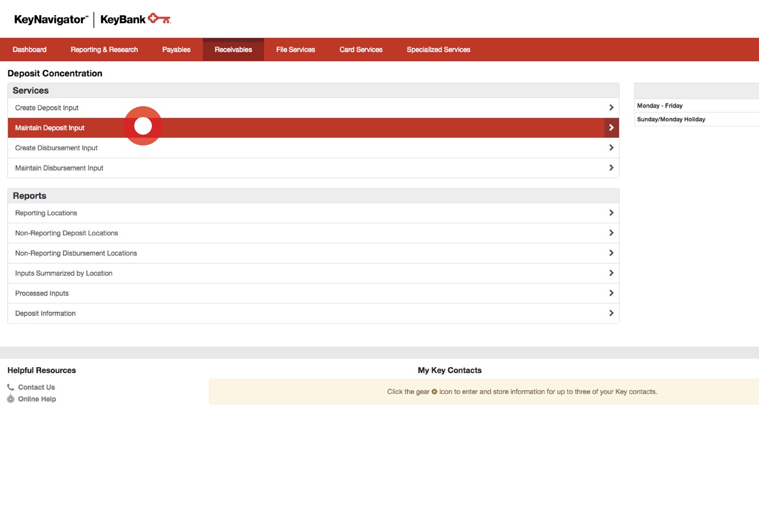The height and width of the screenshot is (532, 759).
Task: Expand the Maintain Deposit Input chevron
Action: tap(611, 127)
